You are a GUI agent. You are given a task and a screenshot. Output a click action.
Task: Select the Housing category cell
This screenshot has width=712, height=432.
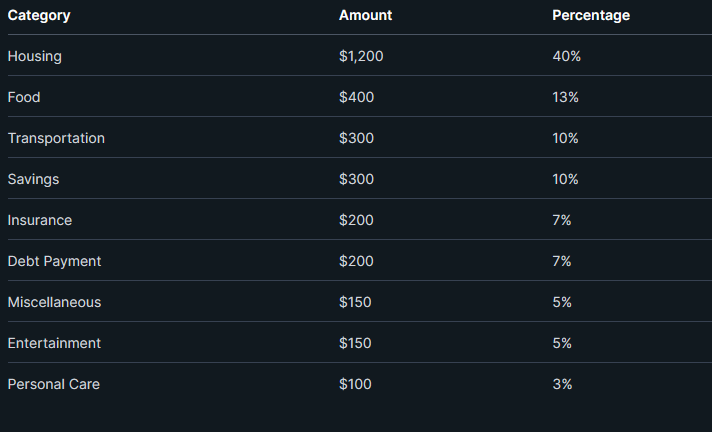[35, 56]
